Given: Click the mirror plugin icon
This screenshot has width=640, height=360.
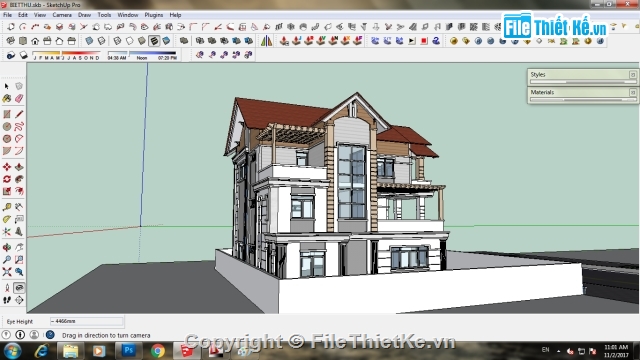Looking at the screenshot, I should [267, 40].
